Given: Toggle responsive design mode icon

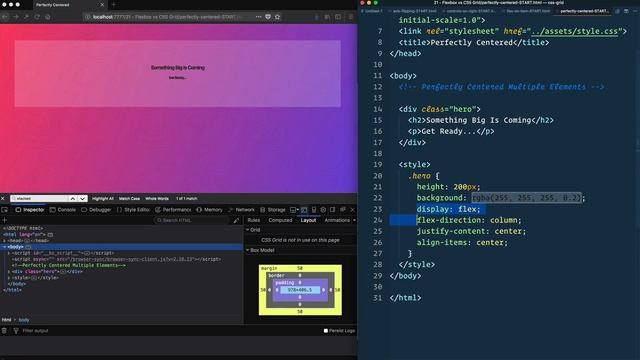Looking at the screenshot, I should 314,210.
